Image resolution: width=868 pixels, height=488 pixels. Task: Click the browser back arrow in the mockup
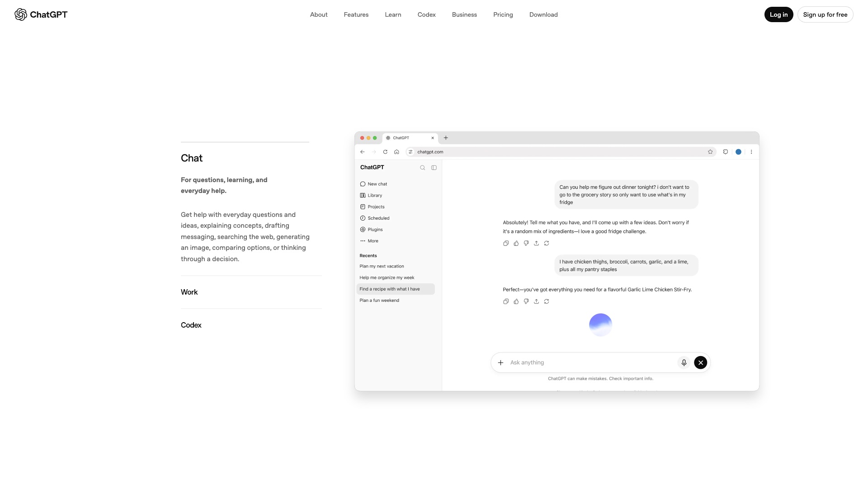[363, 152]
